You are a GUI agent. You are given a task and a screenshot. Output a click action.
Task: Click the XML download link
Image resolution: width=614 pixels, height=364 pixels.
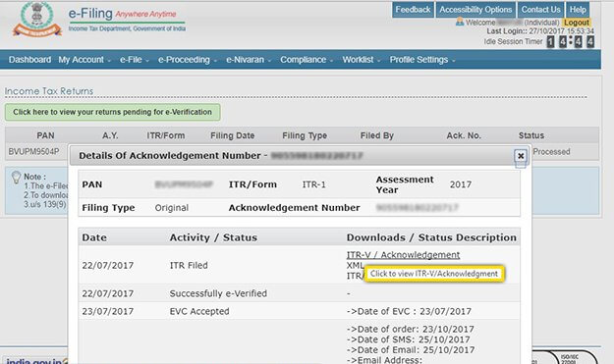355,266
